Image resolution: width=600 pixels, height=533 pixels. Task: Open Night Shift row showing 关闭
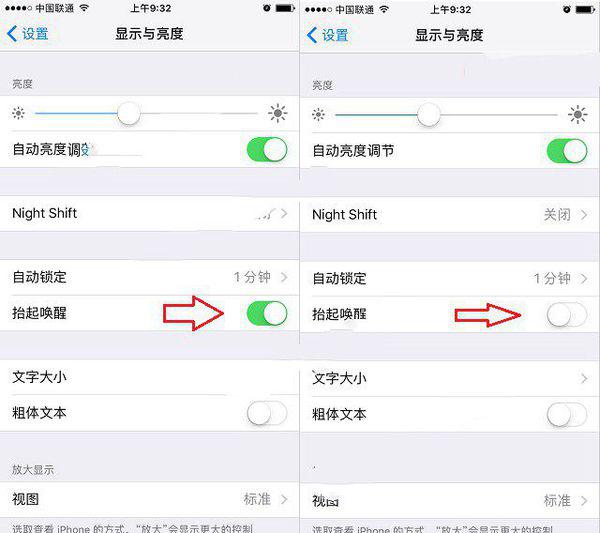(450, 215)
